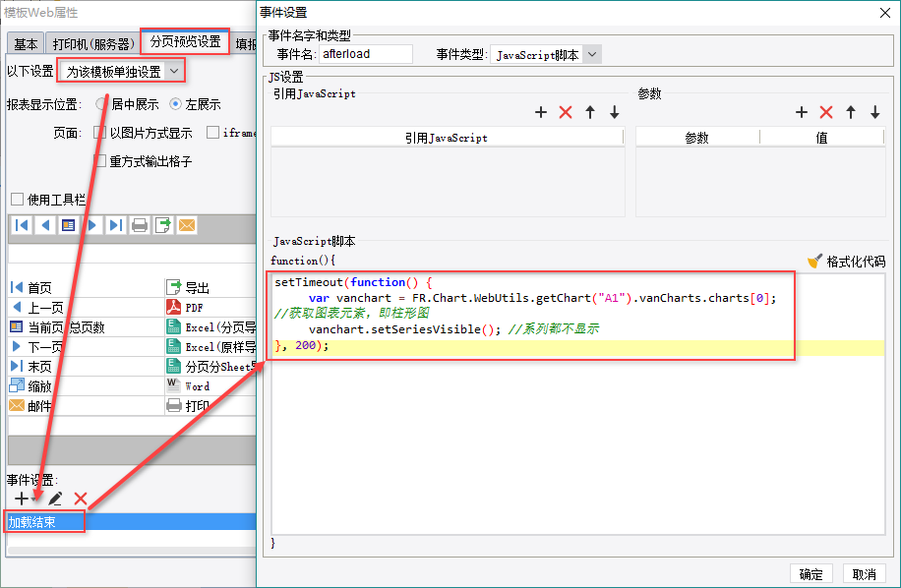Add a referenced JavaScript entry
901x588 pixels.
click(540, 112)
